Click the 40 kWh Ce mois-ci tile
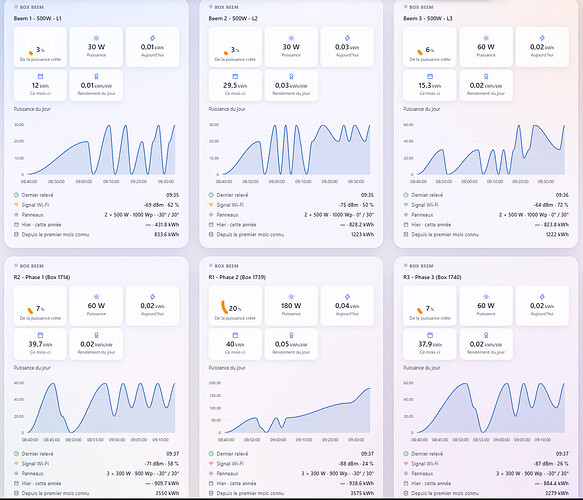This screenshot has height=500, width=583. (235, 344)
